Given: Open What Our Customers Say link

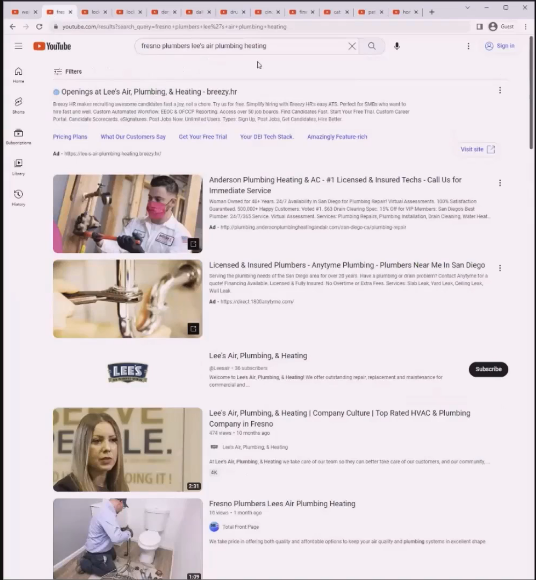Looking at the screenshot, I should click(x=133, y=136).
